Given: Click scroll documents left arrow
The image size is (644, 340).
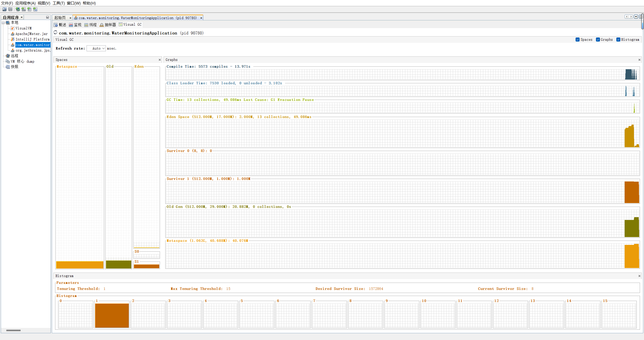Looking at the screenshot, I should 627,17.
